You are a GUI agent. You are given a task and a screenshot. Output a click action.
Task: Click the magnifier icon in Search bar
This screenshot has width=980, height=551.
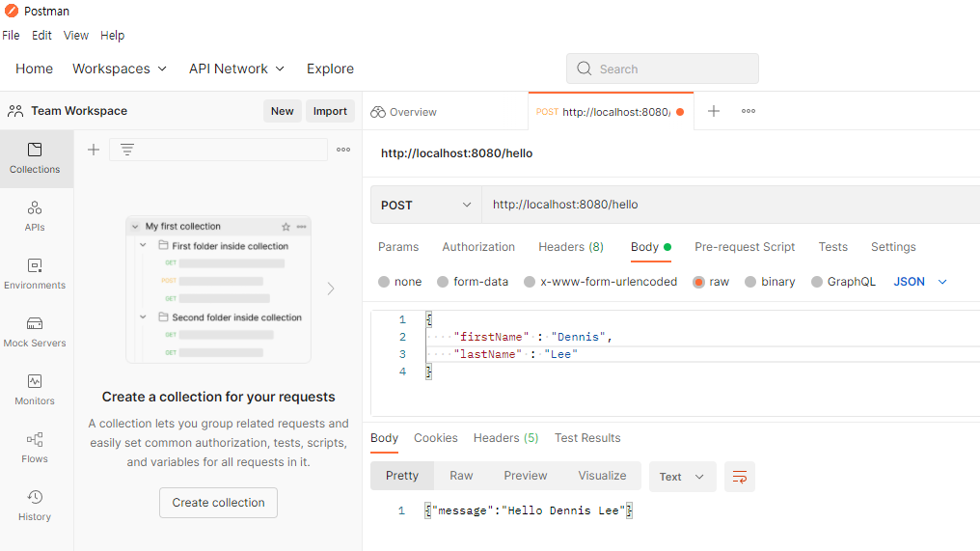pyautogui.click(x=584, y=69)
